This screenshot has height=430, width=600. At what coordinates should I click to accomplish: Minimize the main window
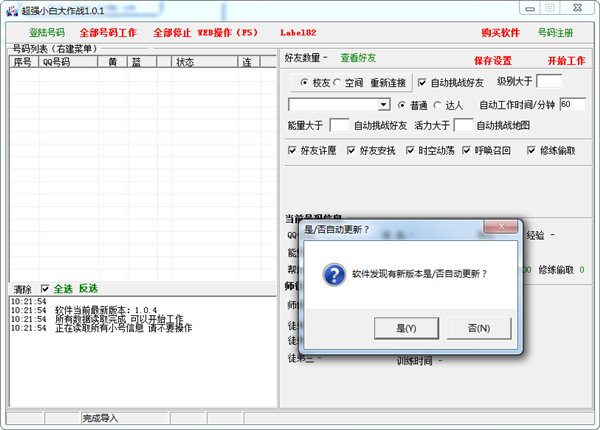[x=530, y=8]
